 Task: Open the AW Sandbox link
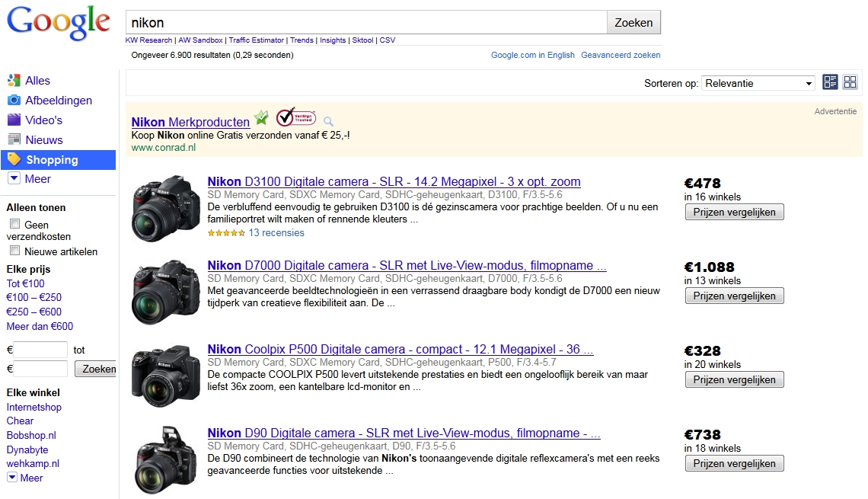click(x=200, y=40)
